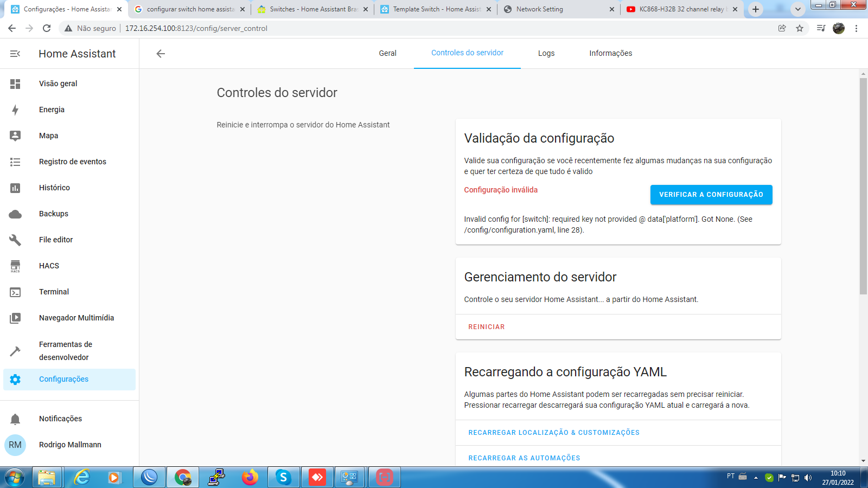This screenshot has width=868, height=488.
Task: Expand the Chrome tab search dropdown
Action: [x=797, y=9]
